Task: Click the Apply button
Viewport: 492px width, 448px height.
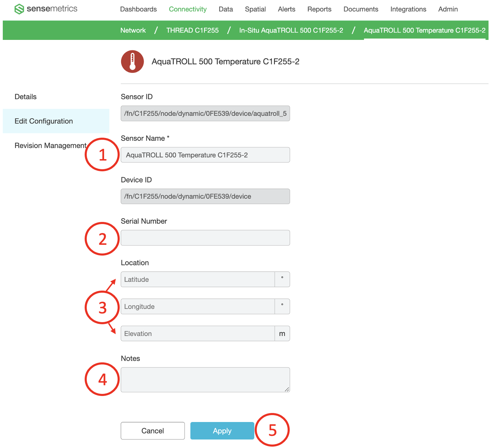Action: coord(222,431)
